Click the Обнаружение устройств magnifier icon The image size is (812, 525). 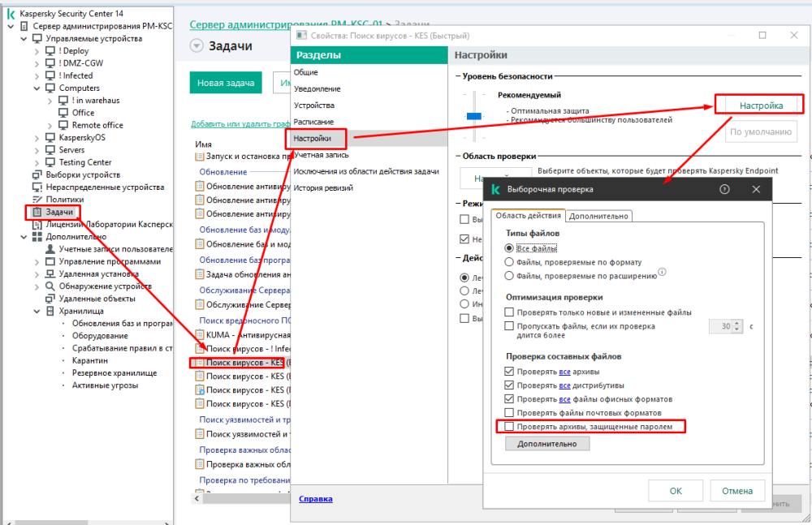click(x=50, y=286)
